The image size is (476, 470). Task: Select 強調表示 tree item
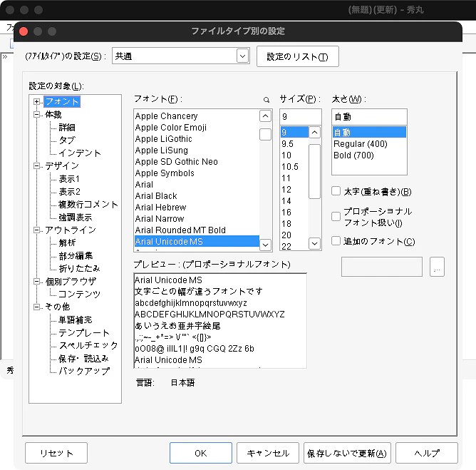(x=76, y=218)
